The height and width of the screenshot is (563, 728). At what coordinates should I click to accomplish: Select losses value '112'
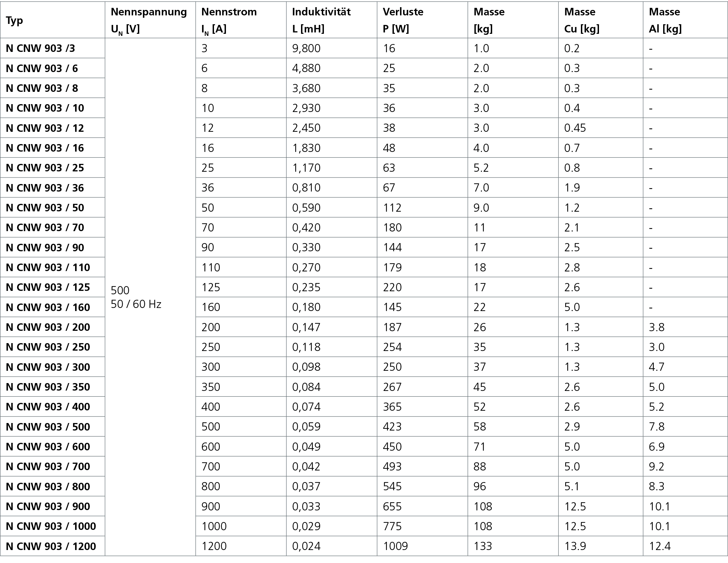(x=392, y=208)
